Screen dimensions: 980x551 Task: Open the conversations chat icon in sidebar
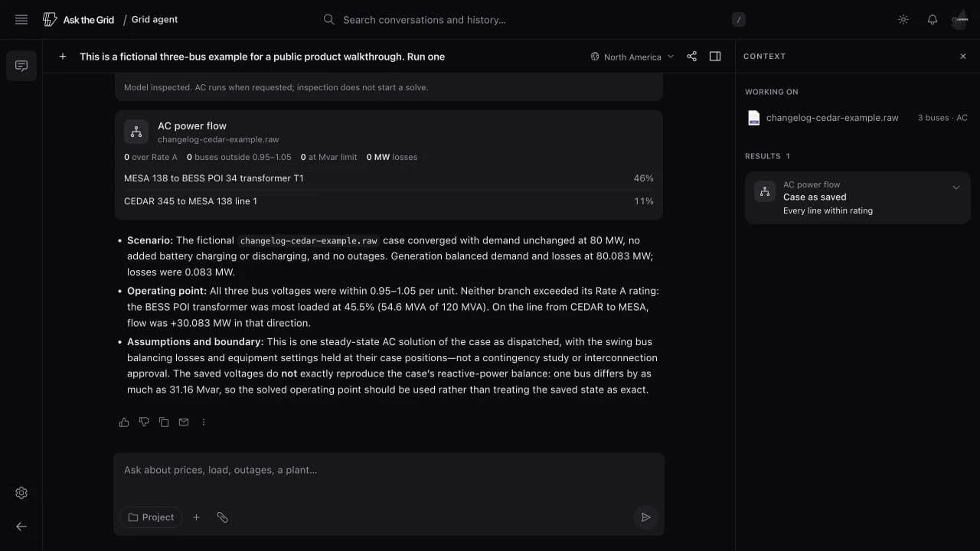tap(21, 66)
